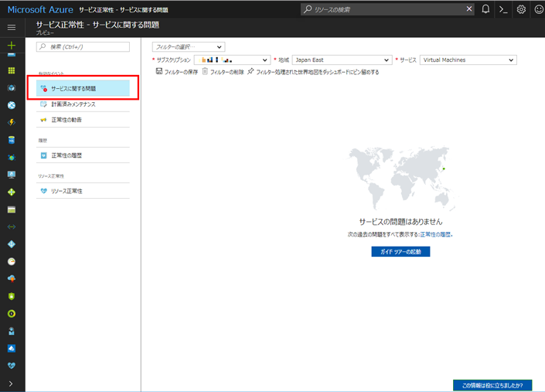Open Security Center green shield icon
This screenshot has height=392, width=545.
point(12,296)
